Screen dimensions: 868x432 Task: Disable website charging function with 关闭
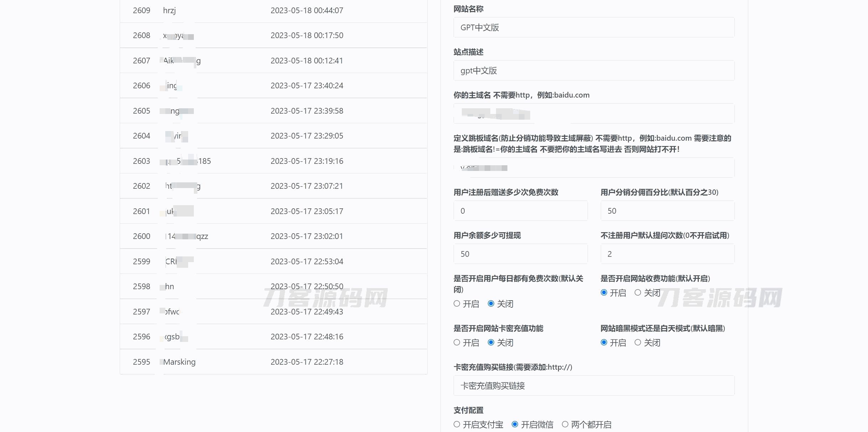[x=638, y=293]
